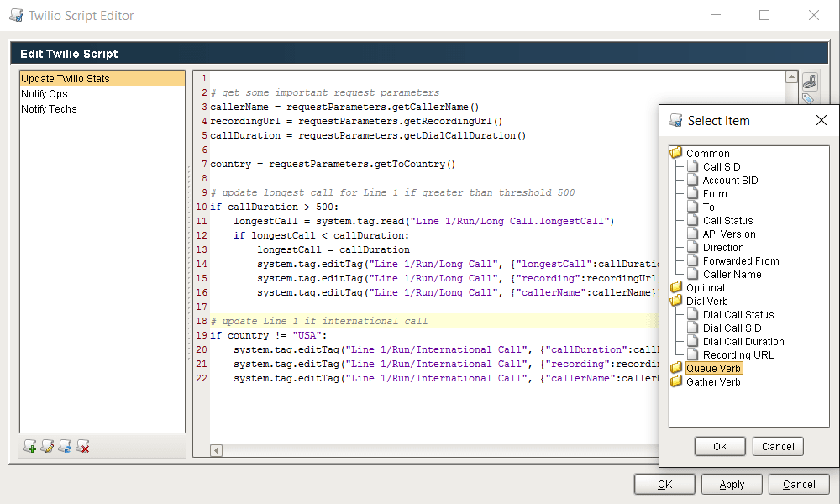Click the code editor's scroll up arrow
This screenshot has height=504, width=840.
click(791, 77)
